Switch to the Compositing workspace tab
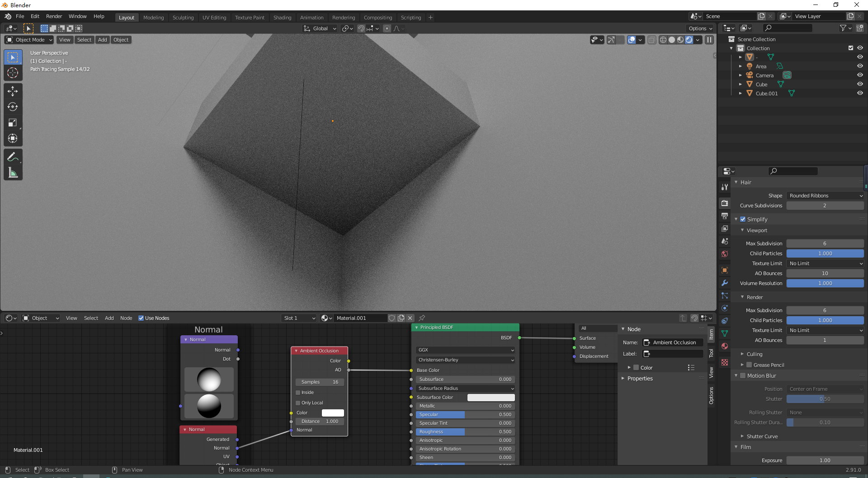868x478 pixels. tap(378, 18)
